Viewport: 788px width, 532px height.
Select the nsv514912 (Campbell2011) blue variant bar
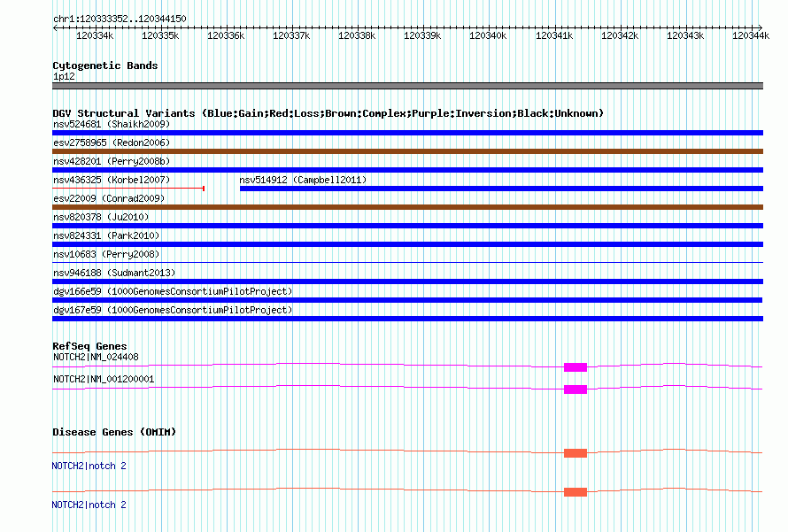[501, 189]
